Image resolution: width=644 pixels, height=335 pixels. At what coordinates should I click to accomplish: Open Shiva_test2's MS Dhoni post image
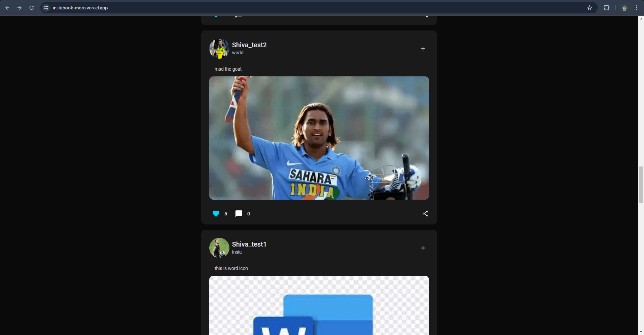coord(319,138)
